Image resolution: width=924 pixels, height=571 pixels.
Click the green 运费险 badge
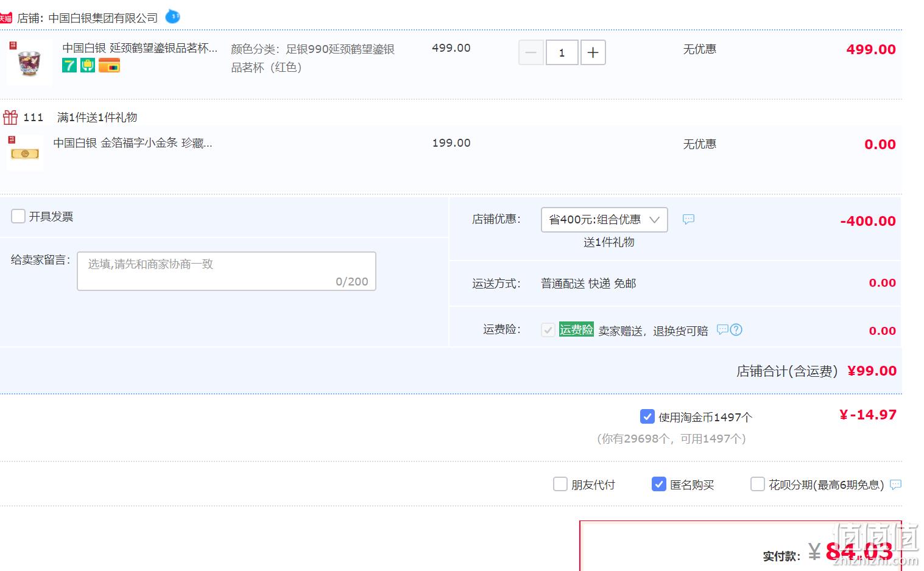click(576, 329)
